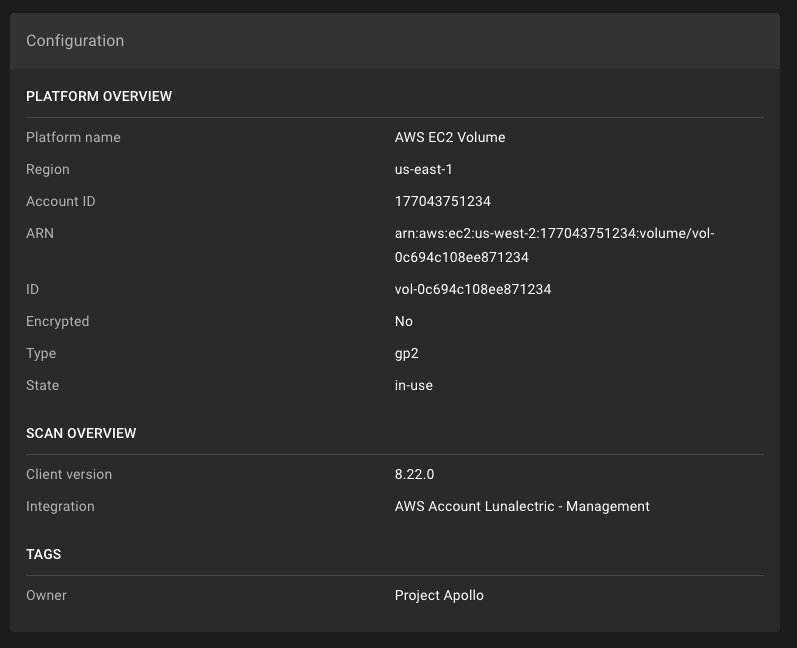Select the gp2 type value
This screenshot has height=648, width=797.
tap(406, 354)
